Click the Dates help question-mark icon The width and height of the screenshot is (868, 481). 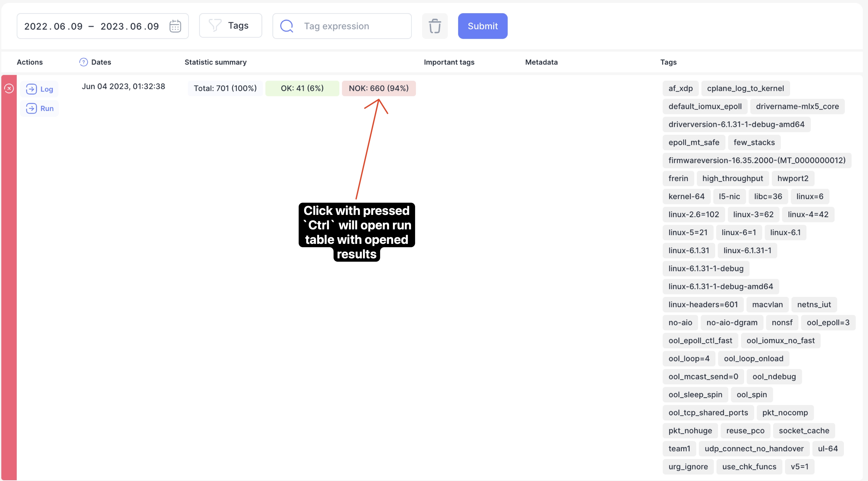tap(83, 62)
